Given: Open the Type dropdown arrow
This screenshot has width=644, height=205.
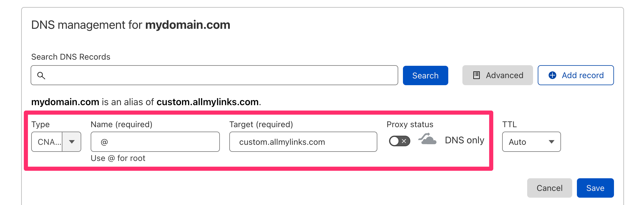Looking at the screenshot, I should click(72, 142).
